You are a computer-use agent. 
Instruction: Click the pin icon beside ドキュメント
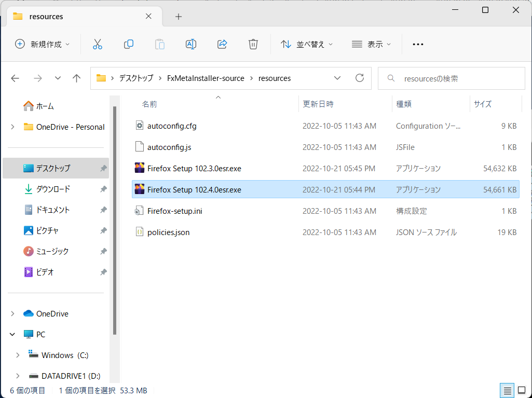click(x=103, y=210)
